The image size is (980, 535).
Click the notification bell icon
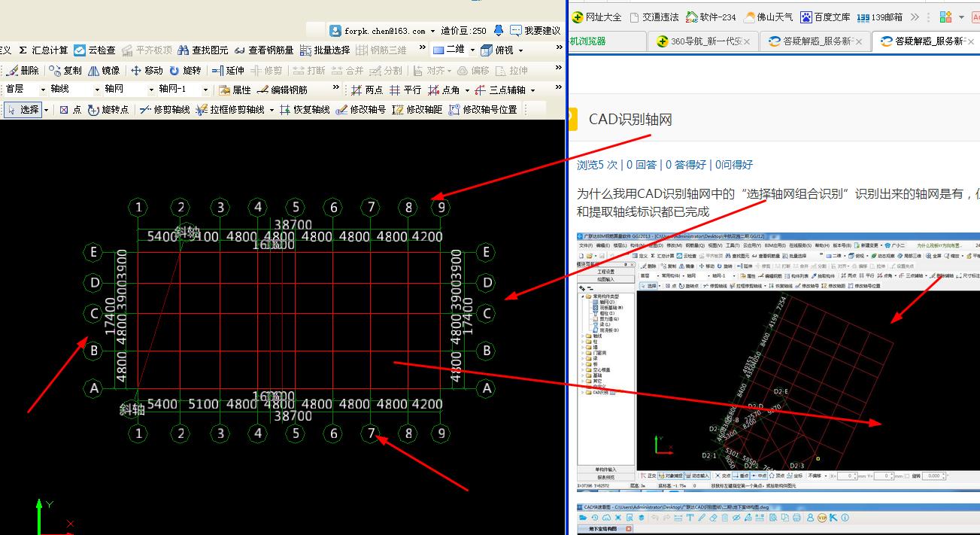click(498, 30)
